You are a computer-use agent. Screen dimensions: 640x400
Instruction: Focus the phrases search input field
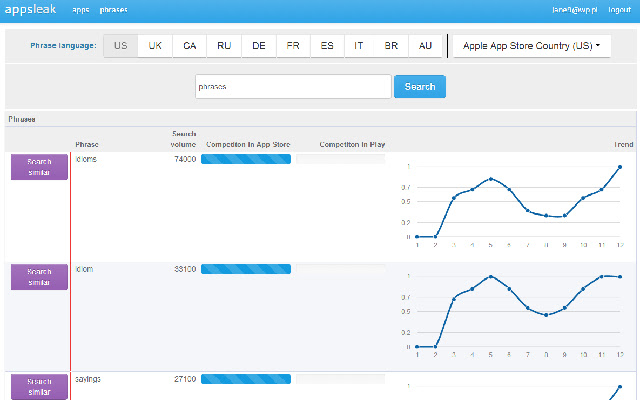tap(293, 87)
